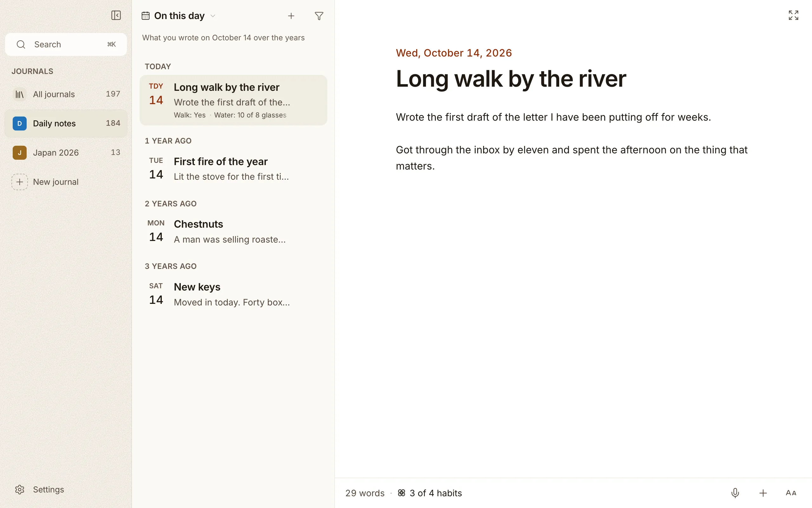Click the Water: 10 of 8 glasses label
This screenshot has height=508, width=812.
pos(250,115)
